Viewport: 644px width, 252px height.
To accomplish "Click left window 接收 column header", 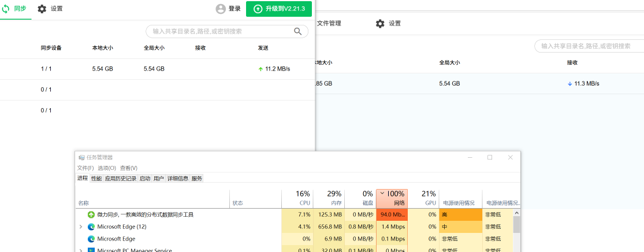I will 200,48.
